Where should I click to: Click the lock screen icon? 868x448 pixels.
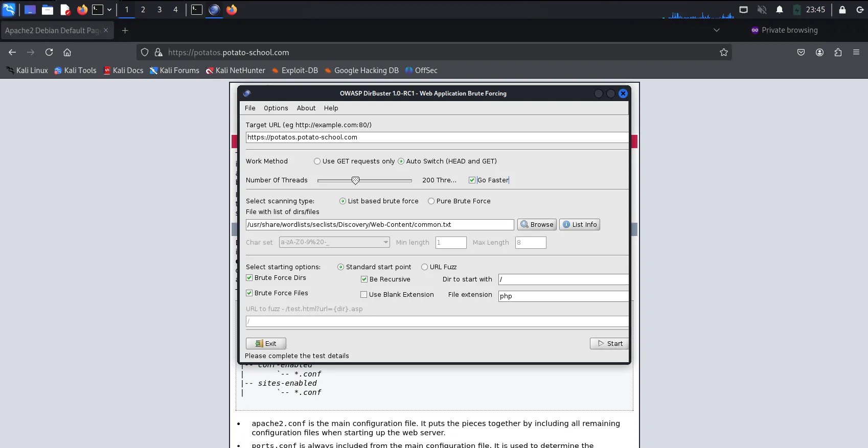(842, 10)
